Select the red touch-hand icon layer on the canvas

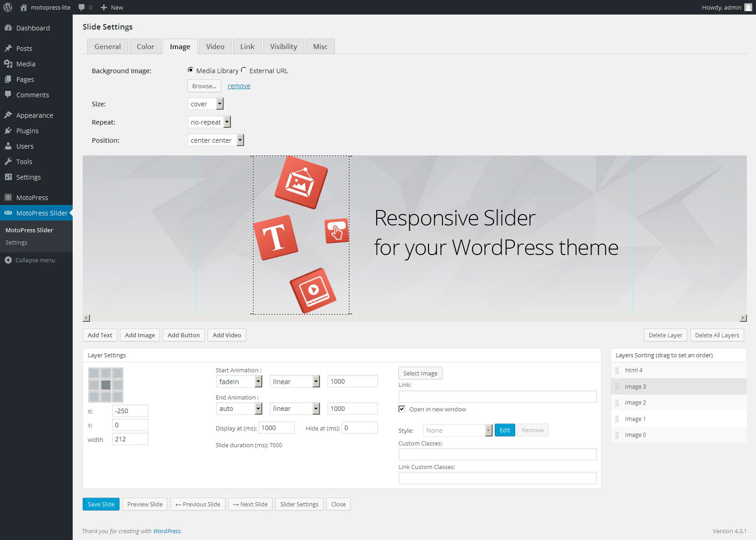click(337, 231)
